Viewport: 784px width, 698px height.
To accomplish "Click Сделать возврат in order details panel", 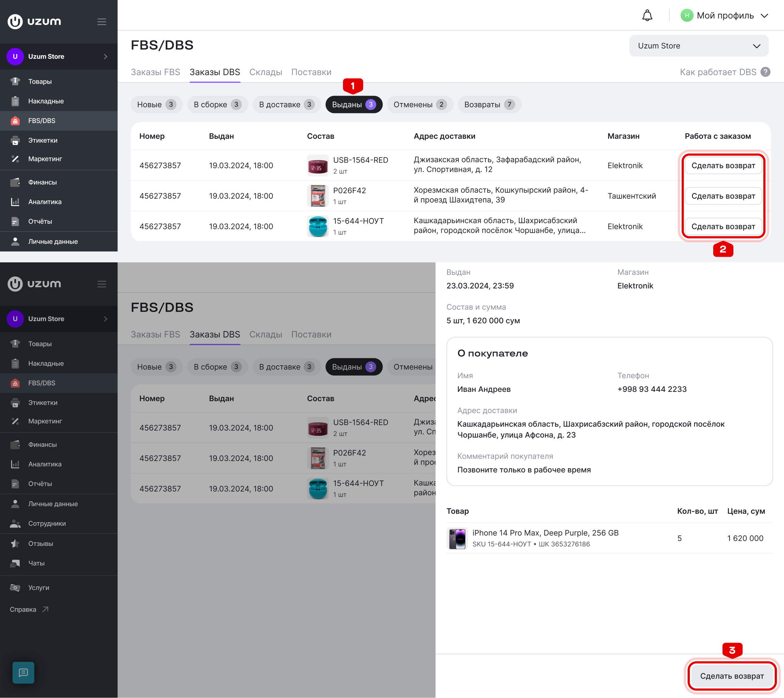I will coord(732,676).
